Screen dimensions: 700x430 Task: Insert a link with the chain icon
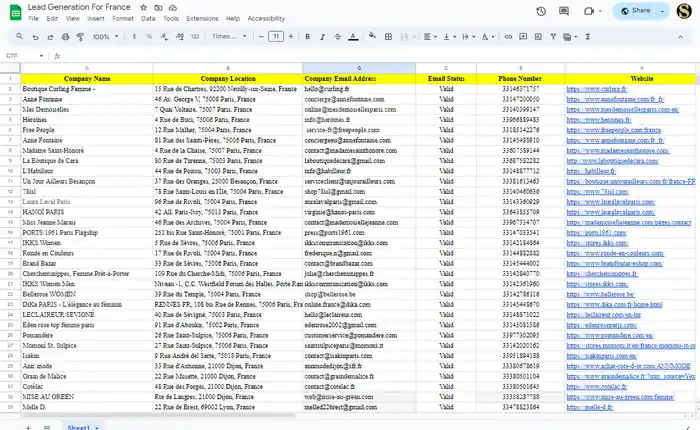pyautogui.click(x=508, y=37)
